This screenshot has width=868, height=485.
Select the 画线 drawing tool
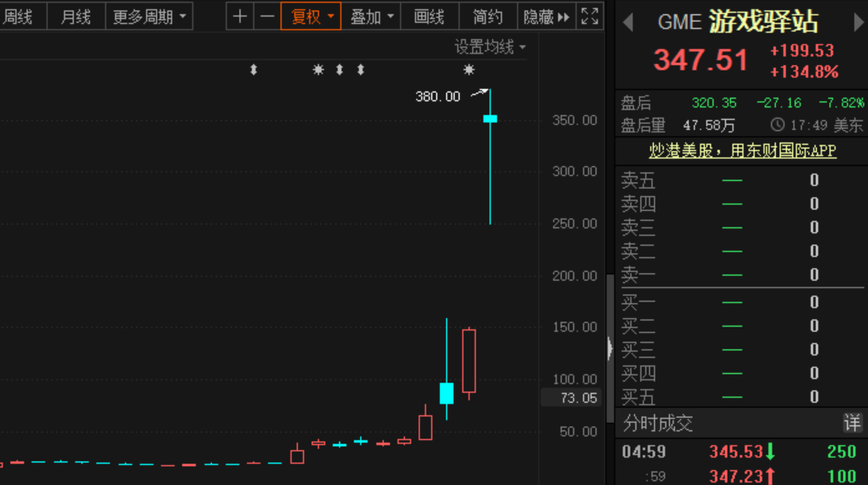[x=429, y=17]
